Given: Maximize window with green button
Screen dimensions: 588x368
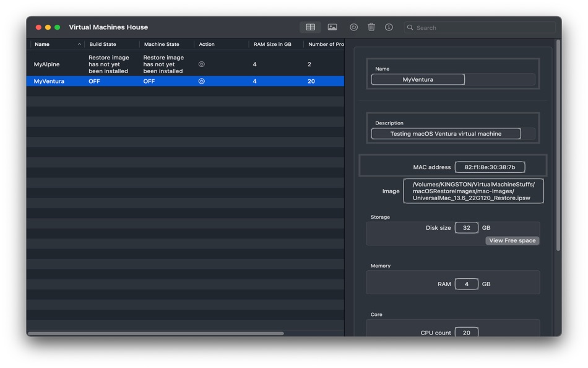Looking at the screenshot, I should [57, 27].
